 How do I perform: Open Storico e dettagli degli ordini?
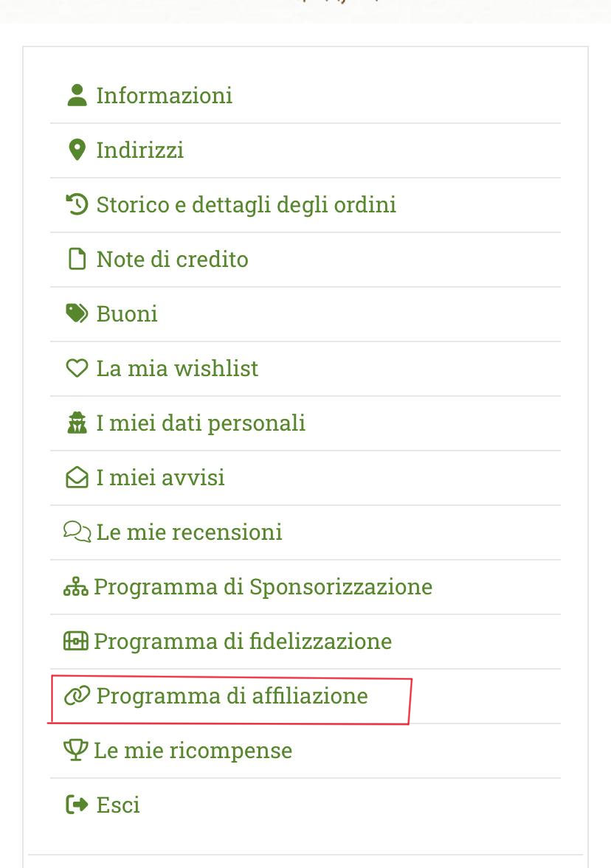click(x=246, y=204)
